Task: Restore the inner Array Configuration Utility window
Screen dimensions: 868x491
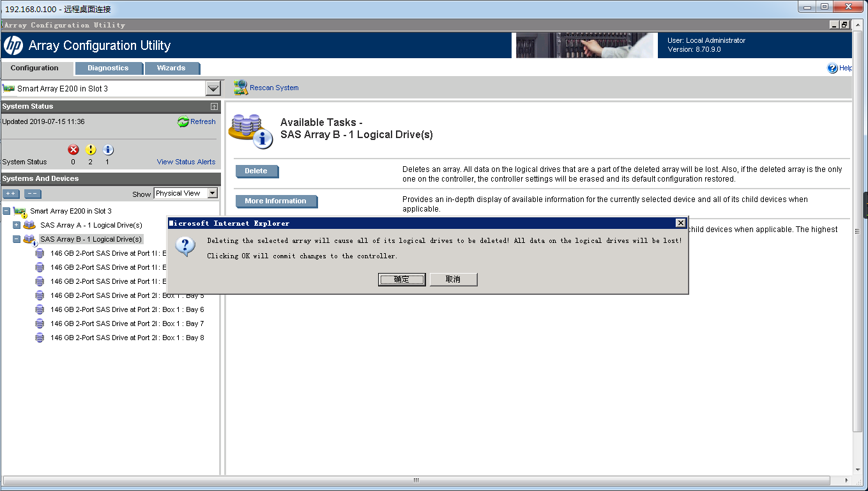Action: pos(844,25)
